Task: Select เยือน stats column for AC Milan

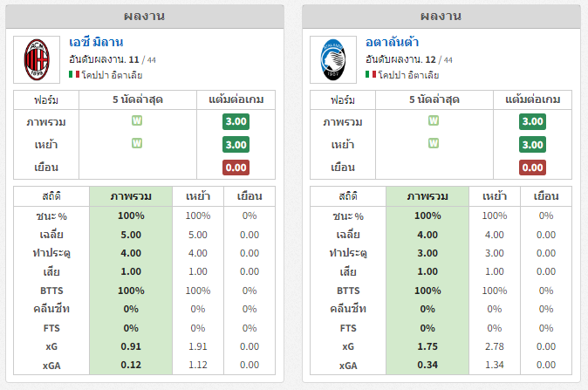Action: (x=250, y=196)
